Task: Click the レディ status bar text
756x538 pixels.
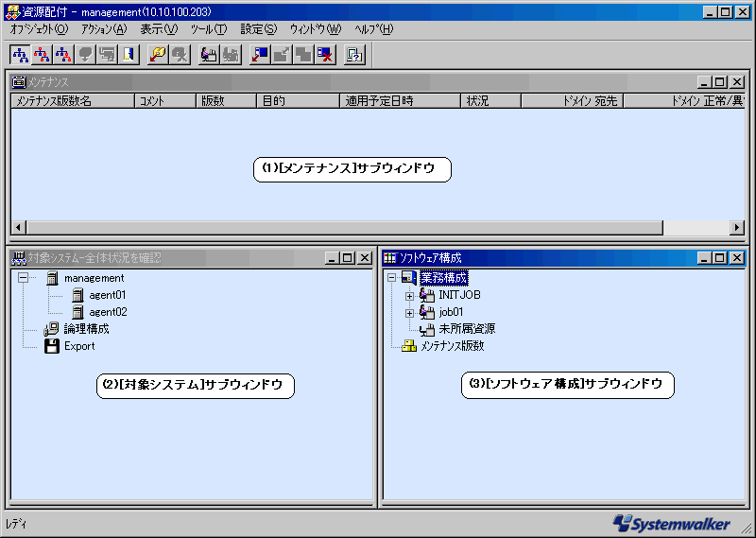Action: [16, 524]
